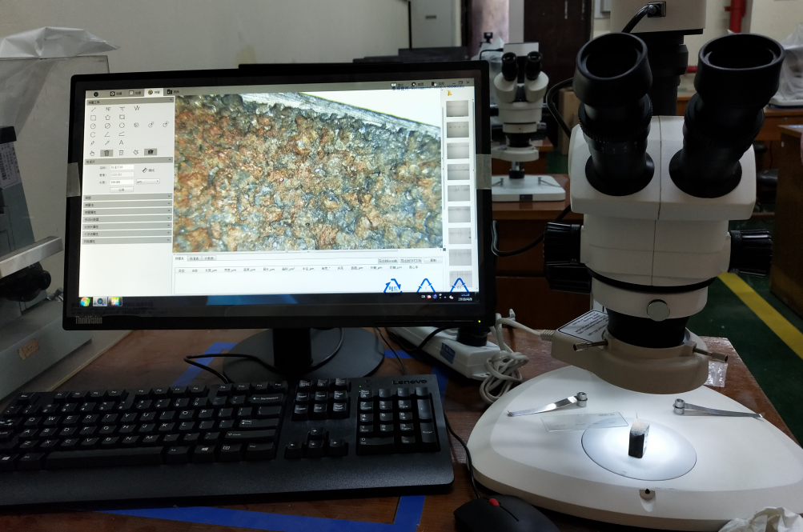Open the µm unit dropdown
This screenshot has width=803, height=532.
(148, 181)
